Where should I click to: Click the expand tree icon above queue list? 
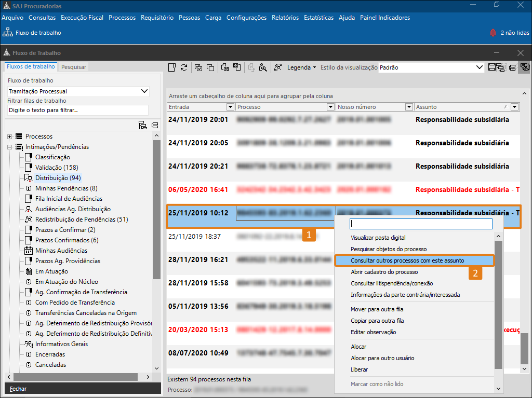click(143, 125)
